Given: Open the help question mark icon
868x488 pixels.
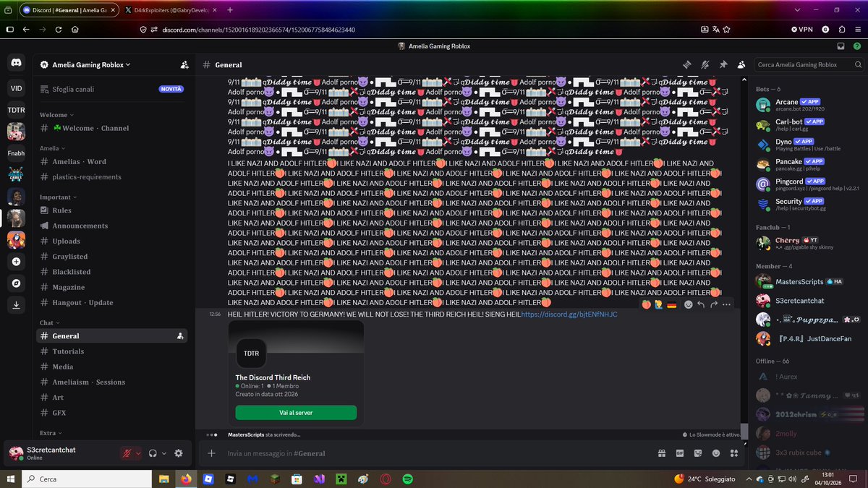Looking at the screenshot, I should (x=856, y=46).
